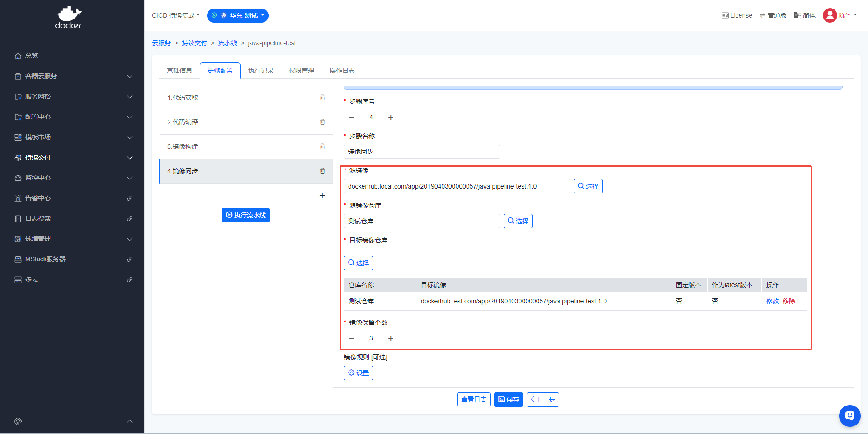Open the 华东-测试 region dropdown
This screenshot has height=434, width=868.
238,15
